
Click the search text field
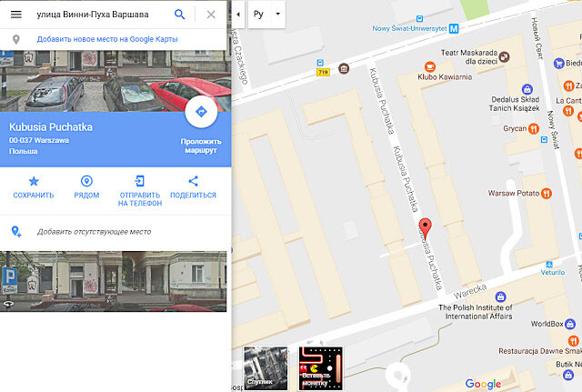(x=100, y=15)
